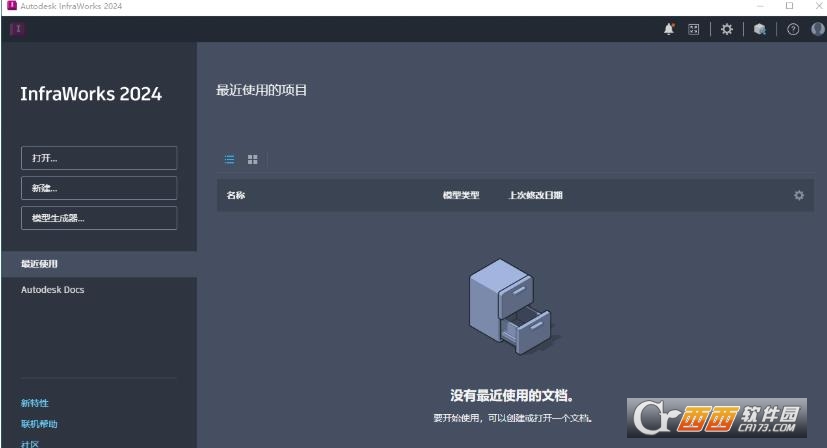Open application settings gear in top bar

point(727,29)
